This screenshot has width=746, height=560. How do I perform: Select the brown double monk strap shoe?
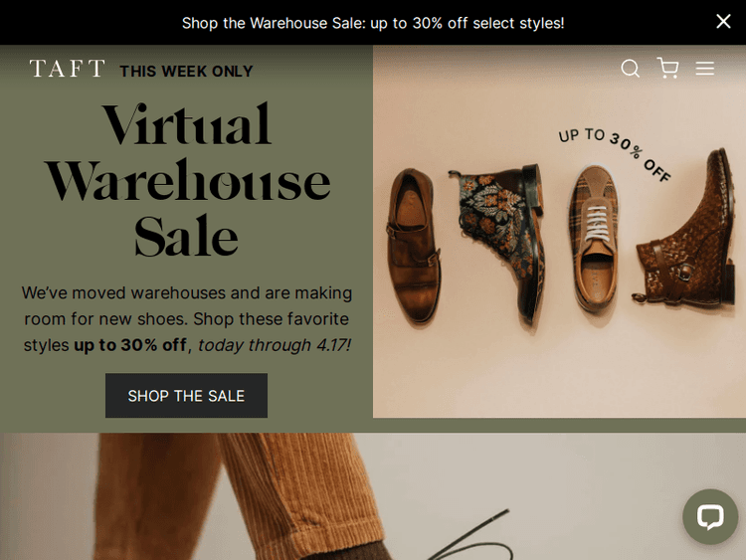point(413,247)
